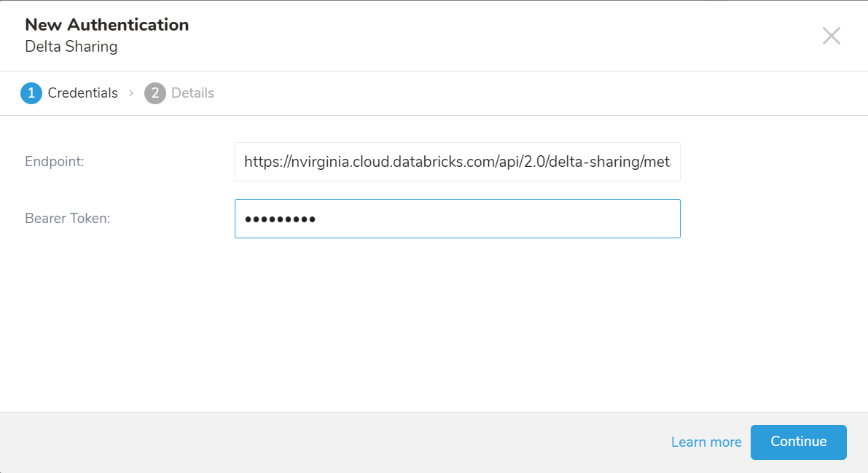Click the New Authentication title text
The height and width of the screenshot is (473, 868).
pos(107,25)
